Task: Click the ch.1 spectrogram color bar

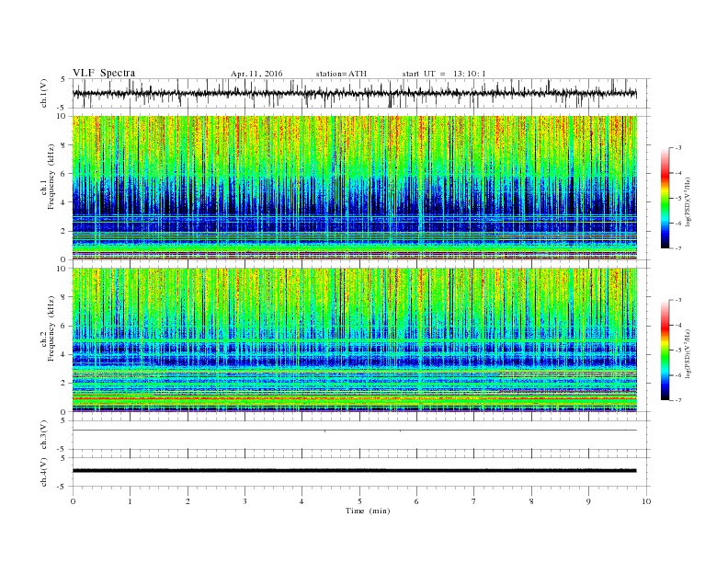Action: 665,199
